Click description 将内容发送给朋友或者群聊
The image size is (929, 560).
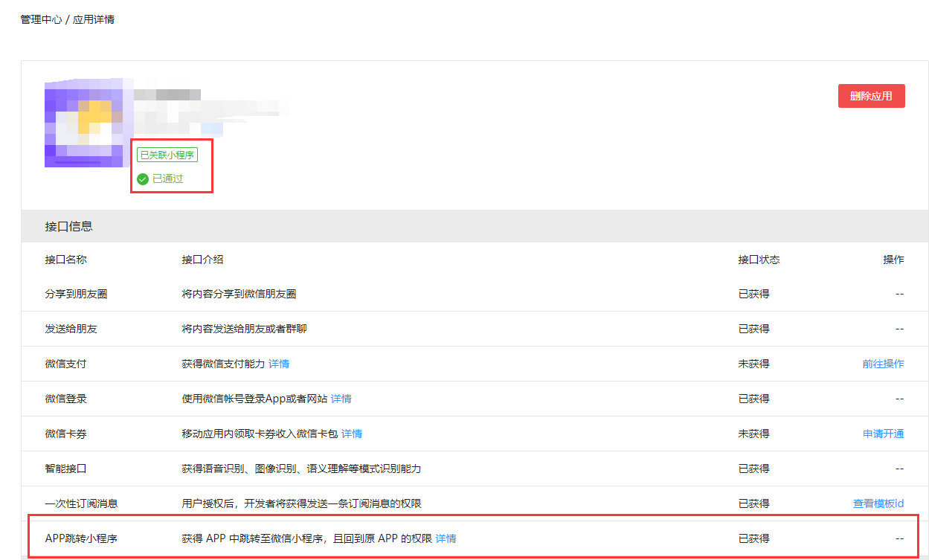pos(244,329)
